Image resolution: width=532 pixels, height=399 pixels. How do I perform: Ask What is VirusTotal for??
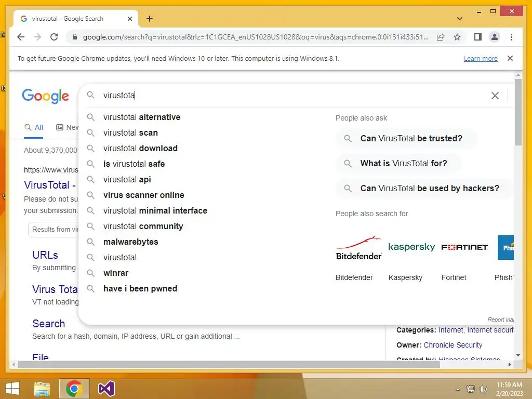click(x=399, y=164)
